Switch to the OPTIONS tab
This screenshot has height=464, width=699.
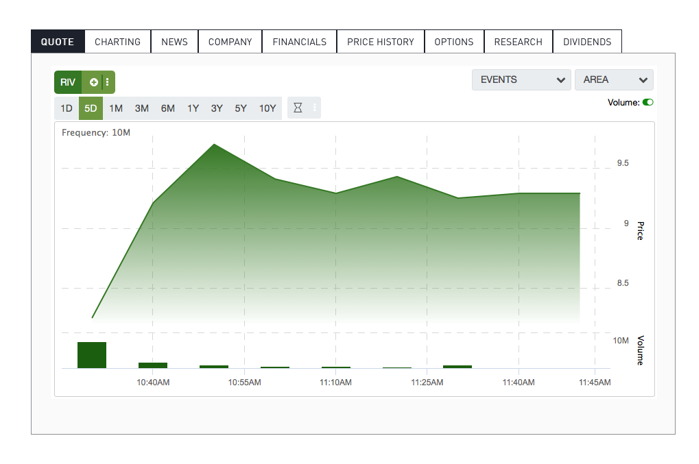pyautogui.click(x=454, y=41)
